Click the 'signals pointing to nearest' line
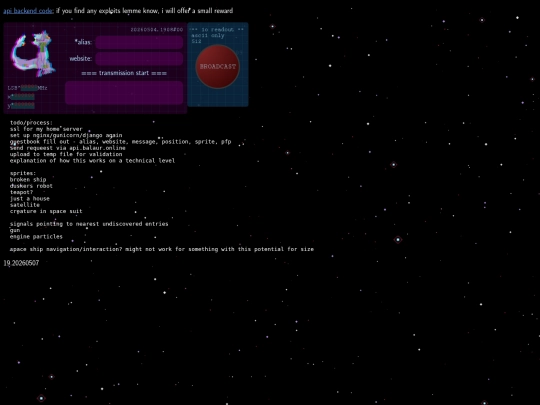The height and width of the screenshot is (405, 540). [x=89, y=224]
